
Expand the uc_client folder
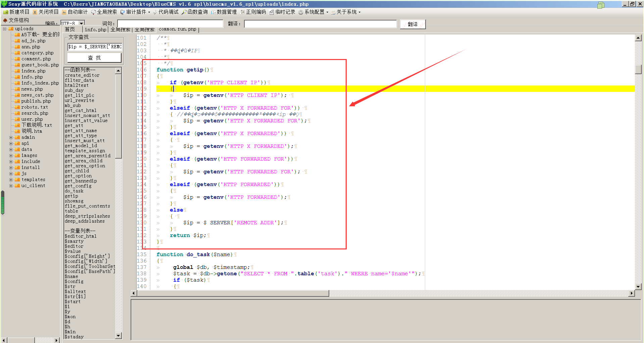point(11,186)
